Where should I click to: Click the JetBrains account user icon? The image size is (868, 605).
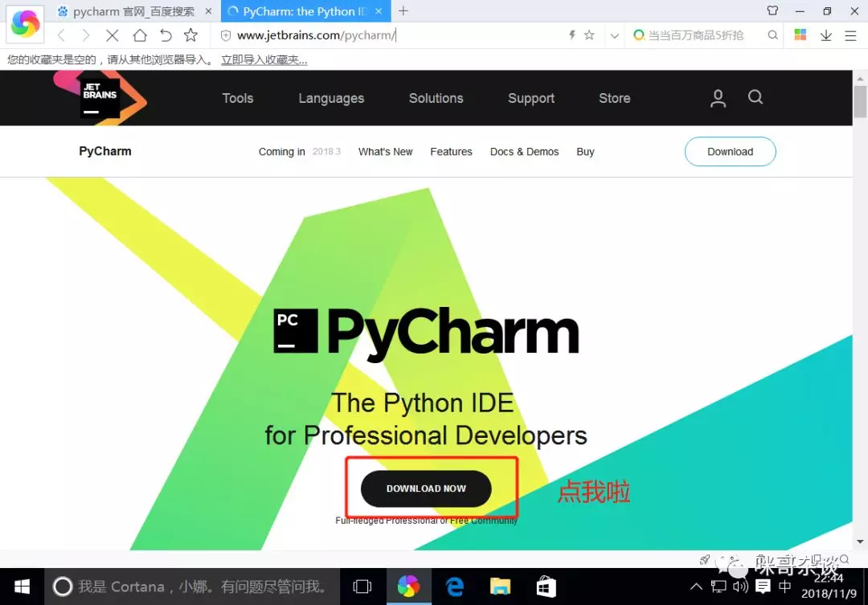coord(718,98)
